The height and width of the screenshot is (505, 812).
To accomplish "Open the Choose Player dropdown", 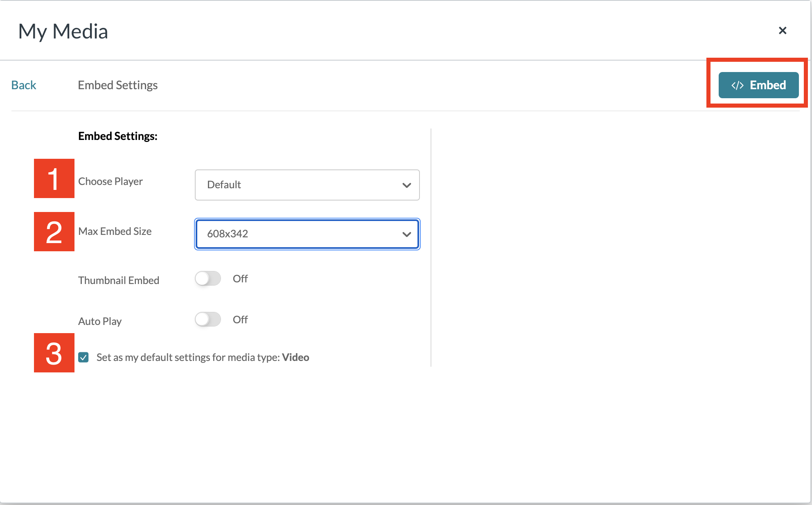I will [307, 185].
